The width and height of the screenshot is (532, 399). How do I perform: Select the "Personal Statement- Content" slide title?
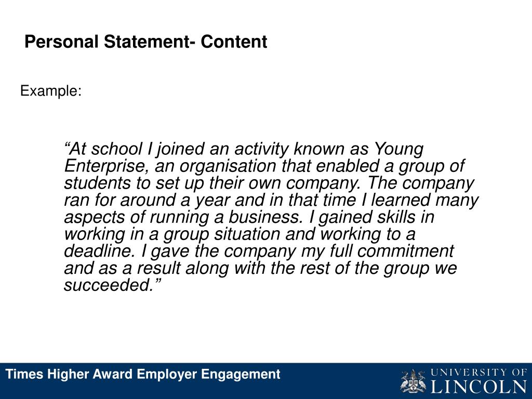click(146, 42)
